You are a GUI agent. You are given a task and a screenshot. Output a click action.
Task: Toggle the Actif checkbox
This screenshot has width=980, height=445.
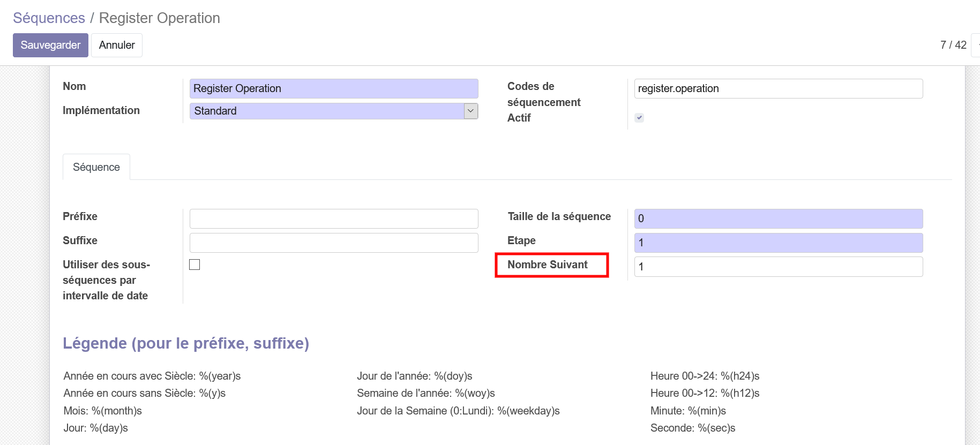639,118
